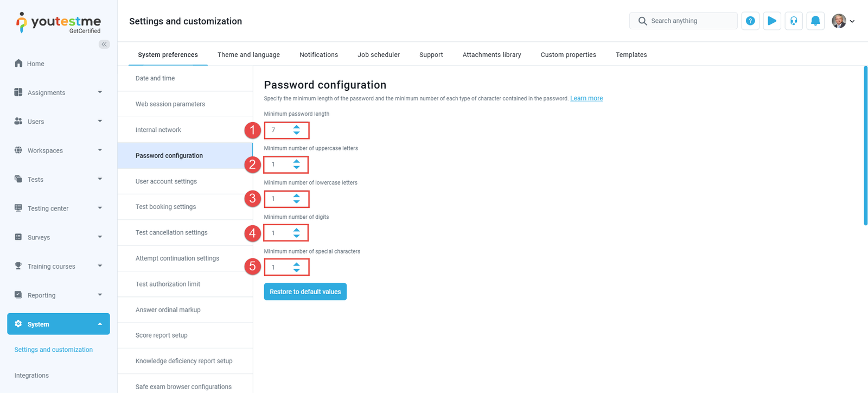Screen dimensions: 868x393
Task: Open the Job scheduler tab
Action: (x=379, y=55)
